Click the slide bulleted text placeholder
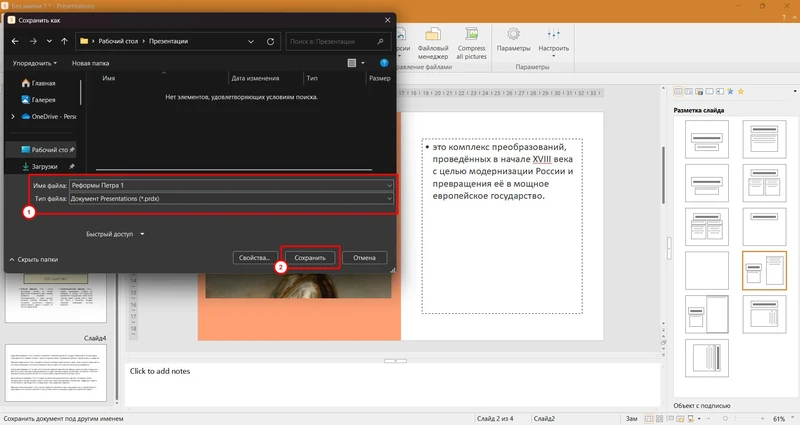 click(502, 226)
